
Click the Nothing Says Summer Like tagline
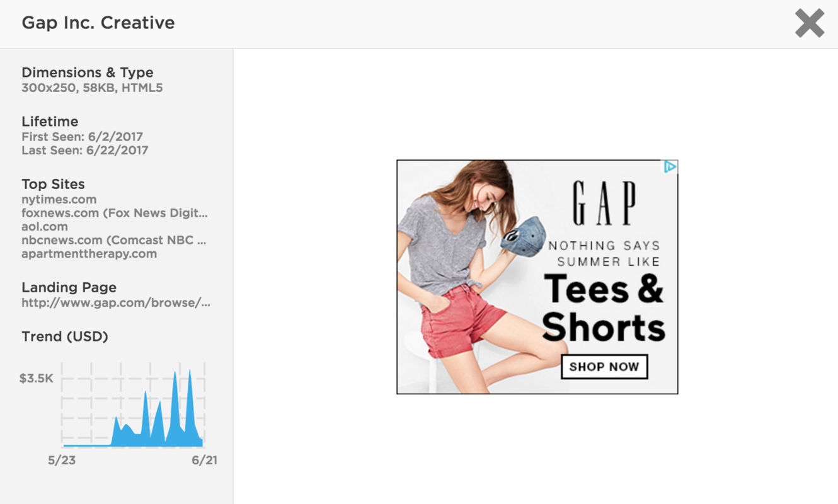pyautogui.click(x=604, y=252)
